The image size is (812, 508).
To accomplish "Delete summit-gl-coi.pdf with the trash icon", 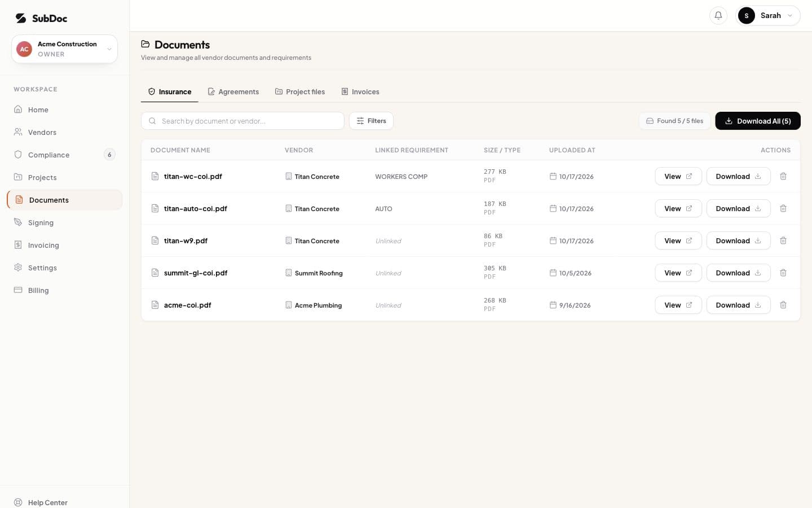I will tap(783, 273).
